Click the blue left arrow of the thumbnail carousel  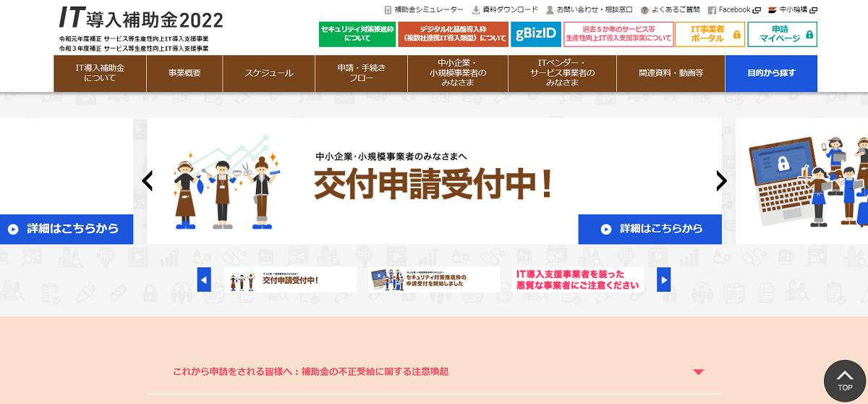pos(204,279)
